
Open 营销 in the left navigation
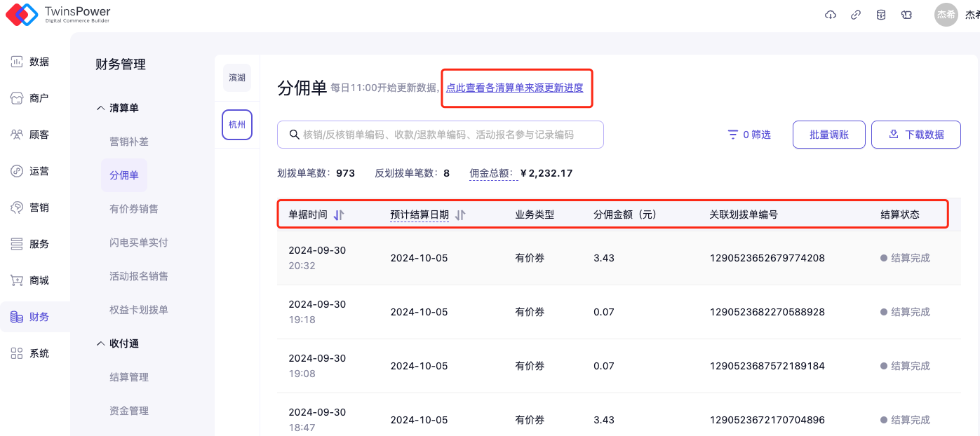[x=31, y=207]
